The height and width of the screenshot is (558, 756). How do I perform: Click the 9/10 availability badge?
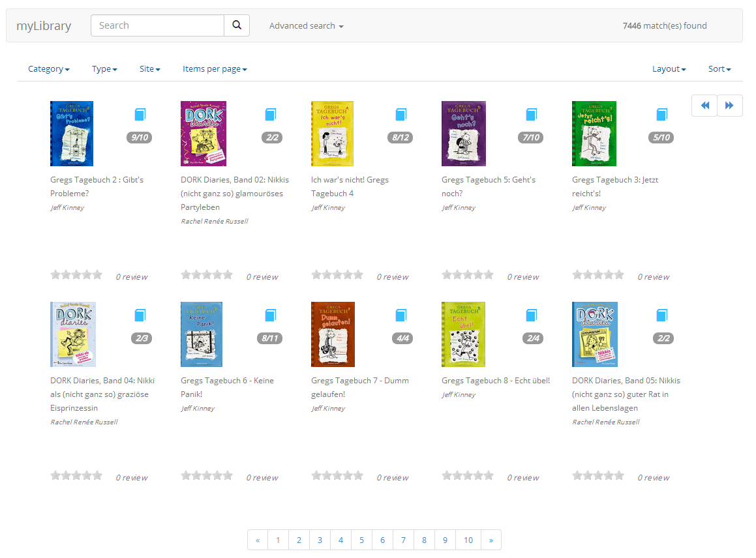click(140, 138)
